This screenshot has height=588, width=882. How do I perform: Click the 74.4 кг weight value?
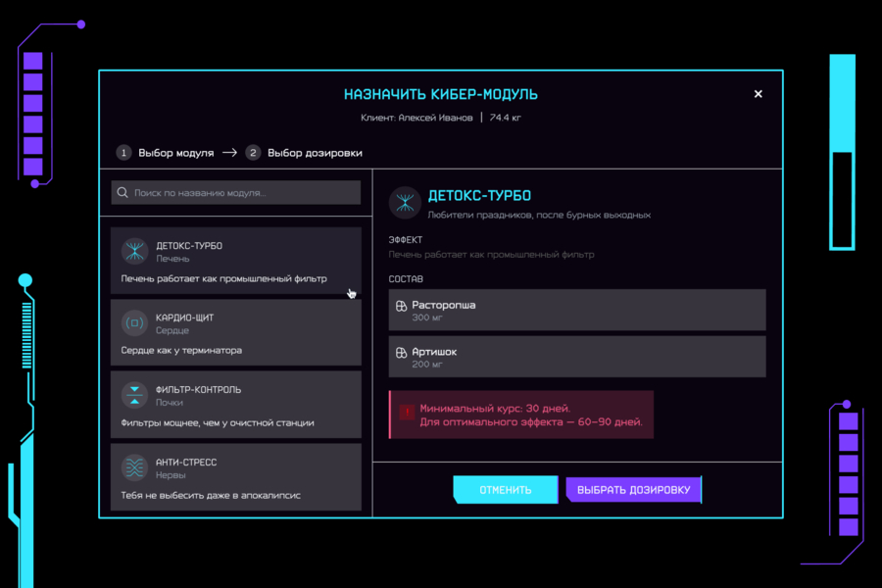[x=505, y=118]
